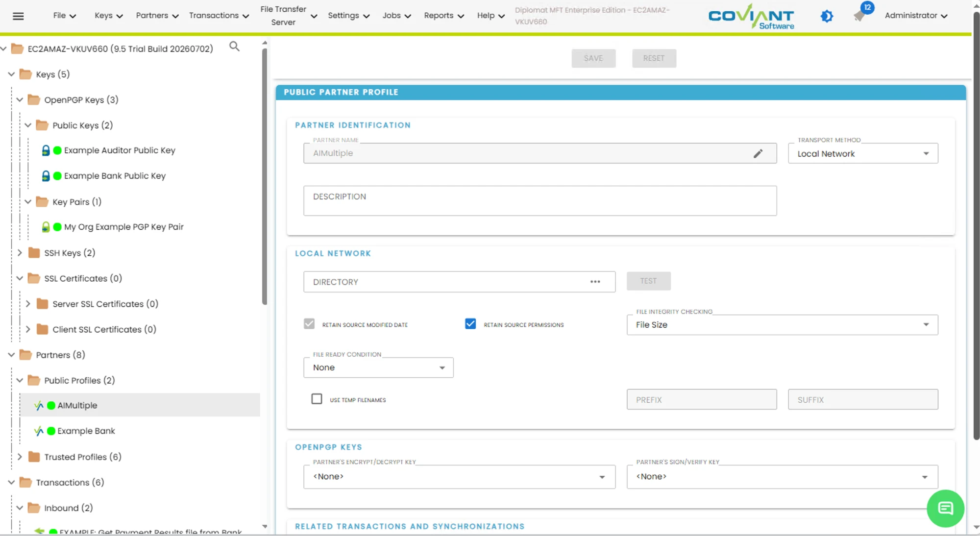This screenshot has width=980, height=536.
Task: Click the pencil icon to edit partner name
Action: click(x=758, y=153)
